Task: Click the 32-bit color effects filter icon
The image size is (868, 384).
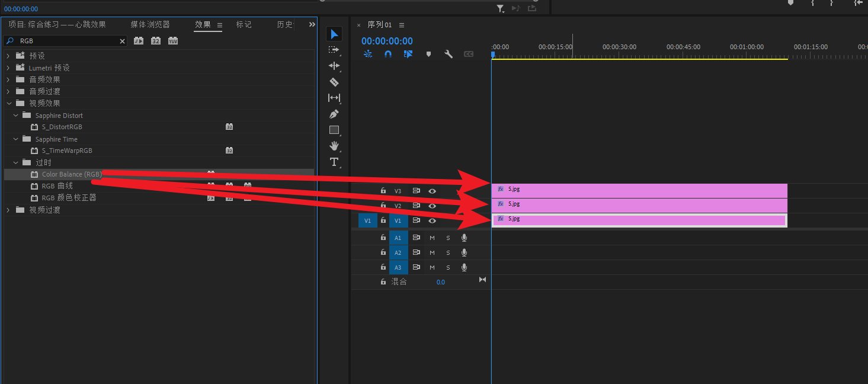Action: coord(156,41)
